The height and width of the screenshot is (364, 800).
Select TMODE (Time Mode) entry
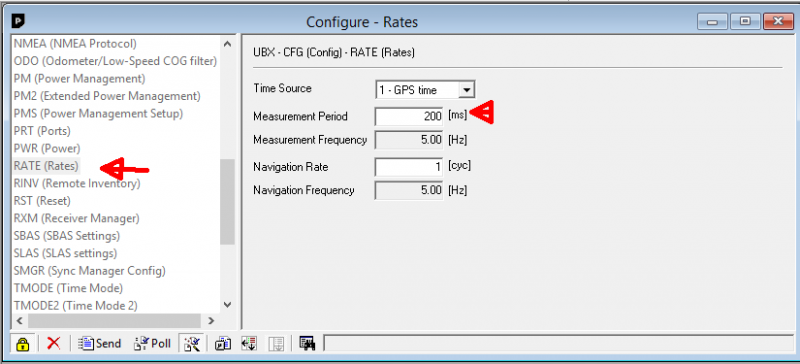point(68,288)
